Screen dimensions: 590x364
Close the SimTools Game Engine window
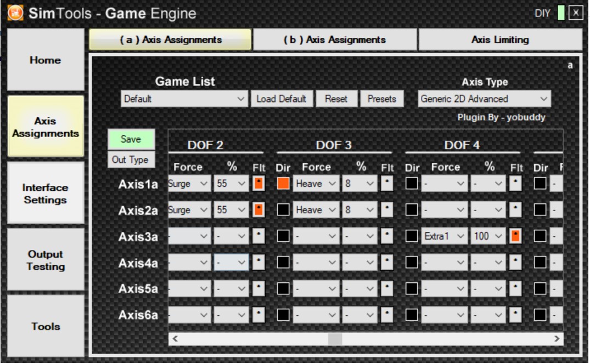(576, 13)
